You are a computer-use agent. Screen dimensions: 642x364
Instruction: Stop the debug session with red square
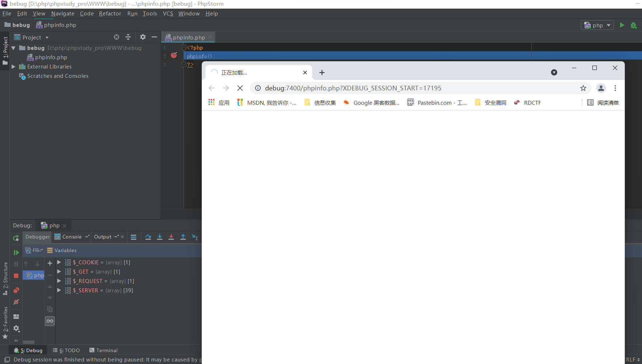tap(16, 276)
